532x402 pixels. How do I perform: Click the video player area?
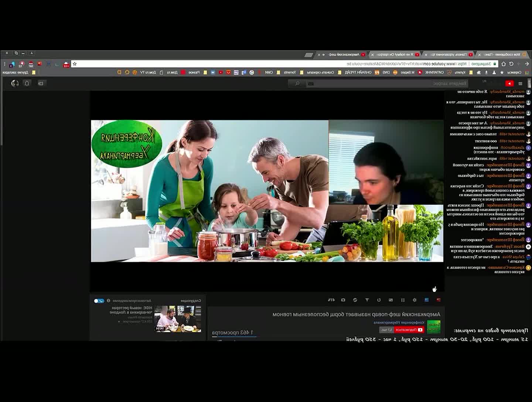(267, 191)
